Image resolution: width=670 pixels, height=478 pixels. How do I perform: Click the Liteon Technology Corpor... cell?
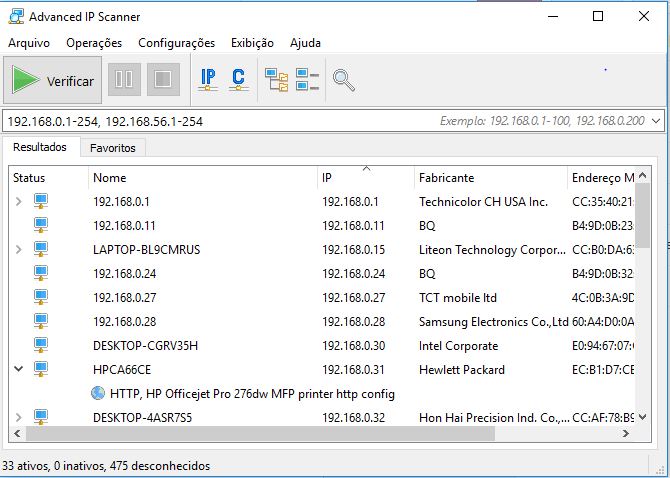(492, 249)
